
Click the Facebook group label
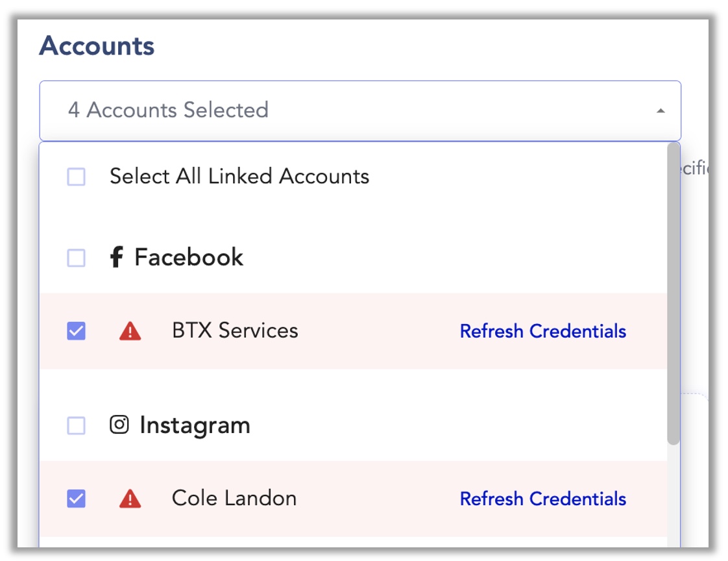click(189, 257)
